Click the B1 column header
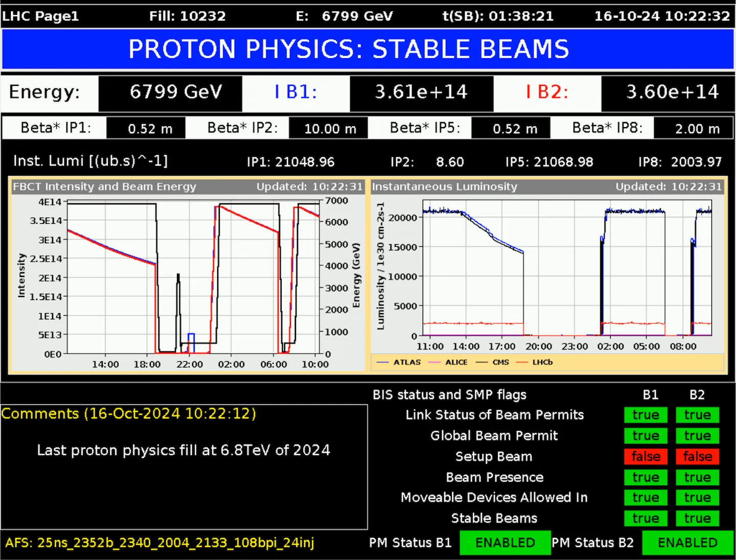The width and height of the screenshot is (736, 560). [650, 394]
